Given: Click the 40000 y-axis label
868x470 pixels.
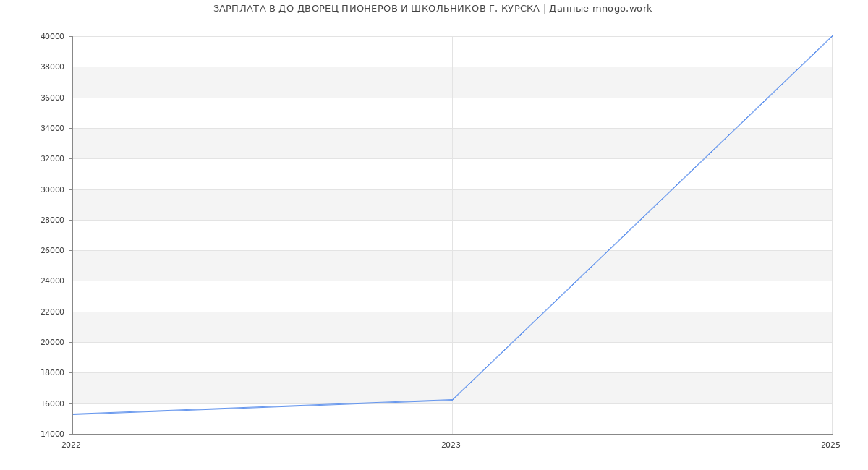Looking at the screenshot, I should (53, 37).
